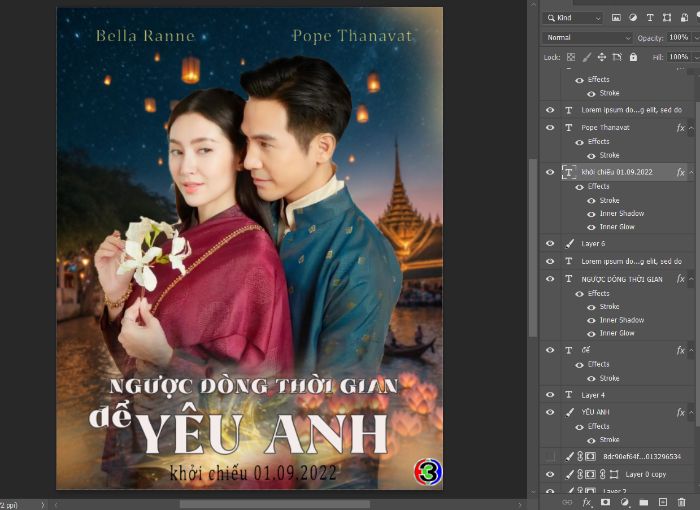Click left arrow of horizontal scrollbar

click(x=56, y=505)
